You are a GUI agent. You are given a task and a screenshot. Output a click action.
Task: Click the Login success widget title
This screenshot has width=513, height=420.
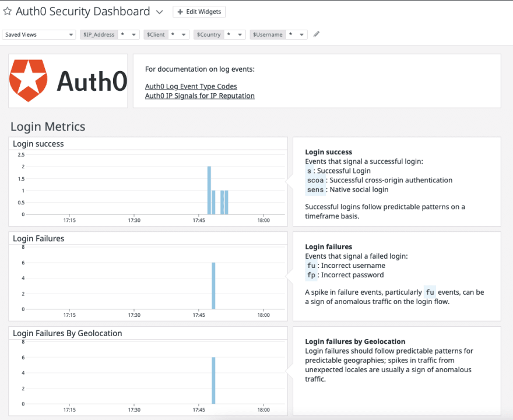click(38, 144)
